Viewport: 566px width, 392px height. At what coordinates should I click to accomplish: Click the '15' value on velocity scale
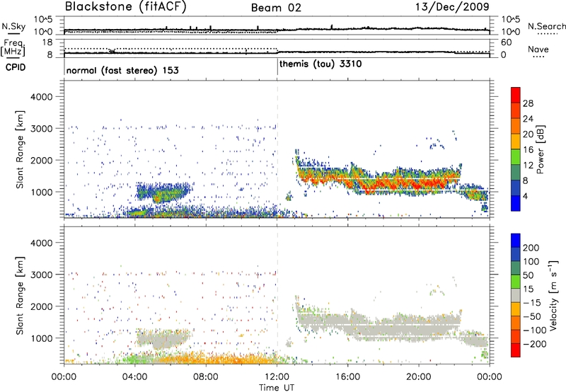pos(528,289)
